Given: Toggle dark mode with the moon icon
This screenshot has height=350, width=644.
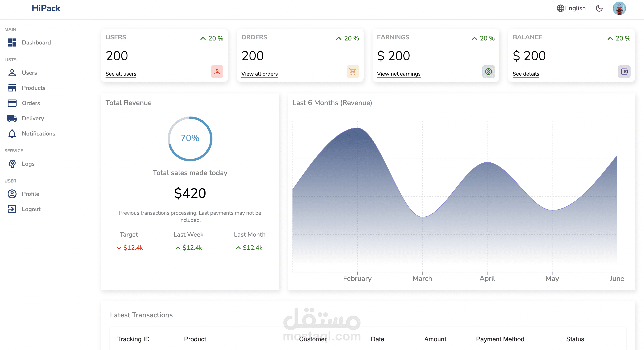Looking at the screenshot, I should pyautogui.click(x=599, y=8).
